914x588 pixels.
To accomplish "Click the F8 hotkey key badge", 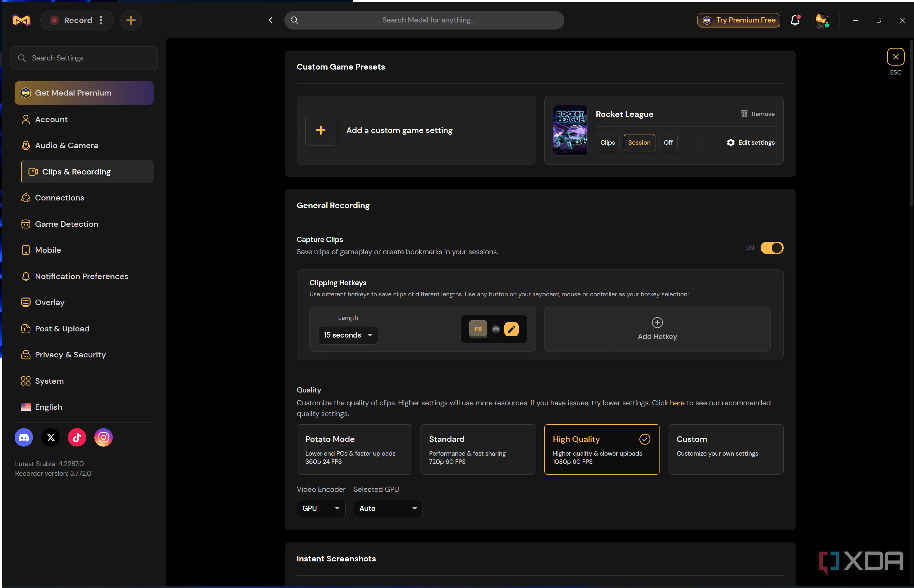I will pos(478,329).
